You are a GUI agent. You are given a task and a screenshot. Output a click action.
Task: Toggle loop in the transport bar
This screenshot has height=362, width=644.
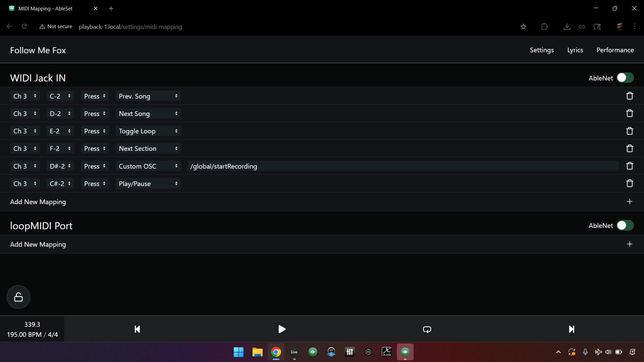(427, 329)
